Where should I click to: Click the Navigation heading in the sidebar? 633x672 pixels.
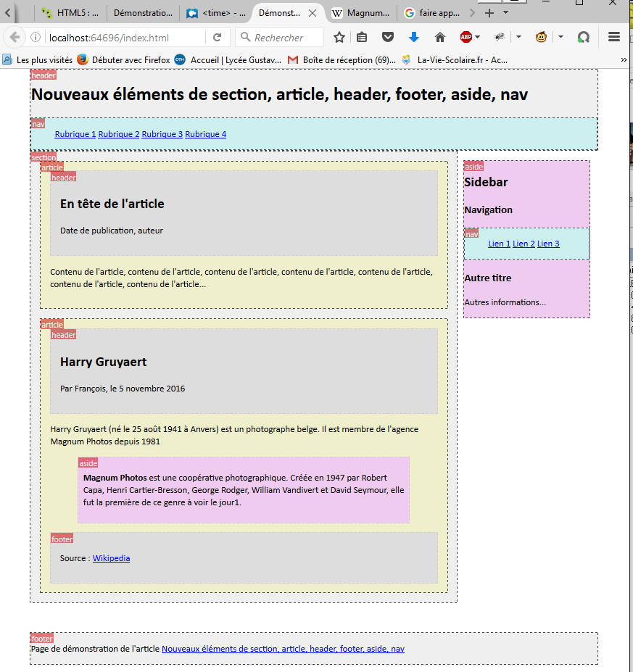pyautogui.click(x=488, y=210)
